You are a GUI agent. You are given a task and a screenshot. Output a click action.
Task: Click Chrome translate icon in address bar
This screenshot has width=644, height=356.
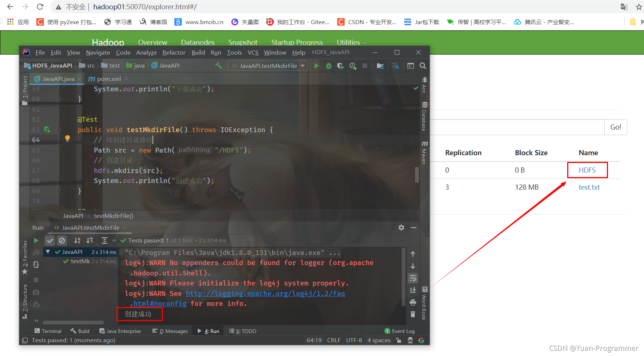[x=624, y=7]
